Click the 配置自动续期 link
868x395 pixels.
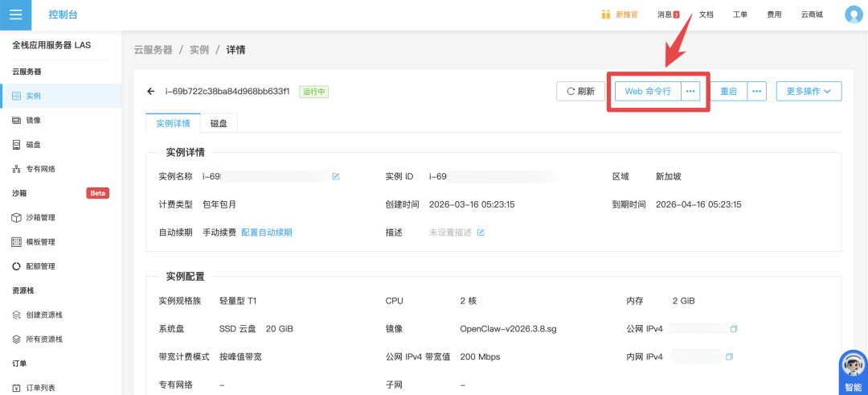pyautogui.click(x=267, y=232)
